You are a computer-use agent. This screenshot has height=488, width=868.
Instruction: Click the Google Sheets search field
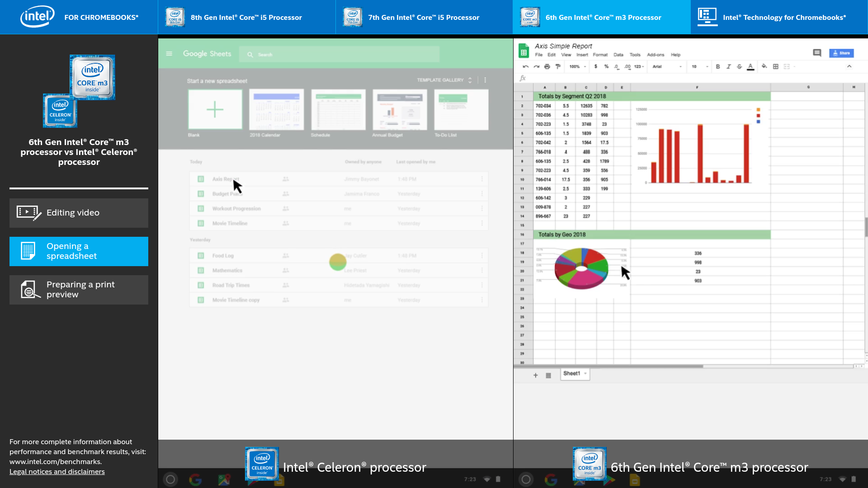coord(339,54)
